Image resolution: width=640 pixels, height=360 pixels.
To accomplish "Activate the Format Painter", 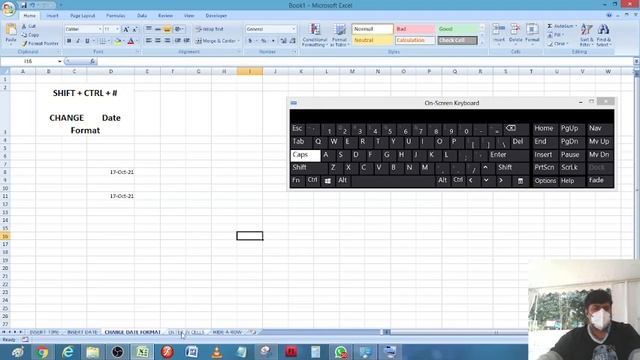I will pos(40,43).
